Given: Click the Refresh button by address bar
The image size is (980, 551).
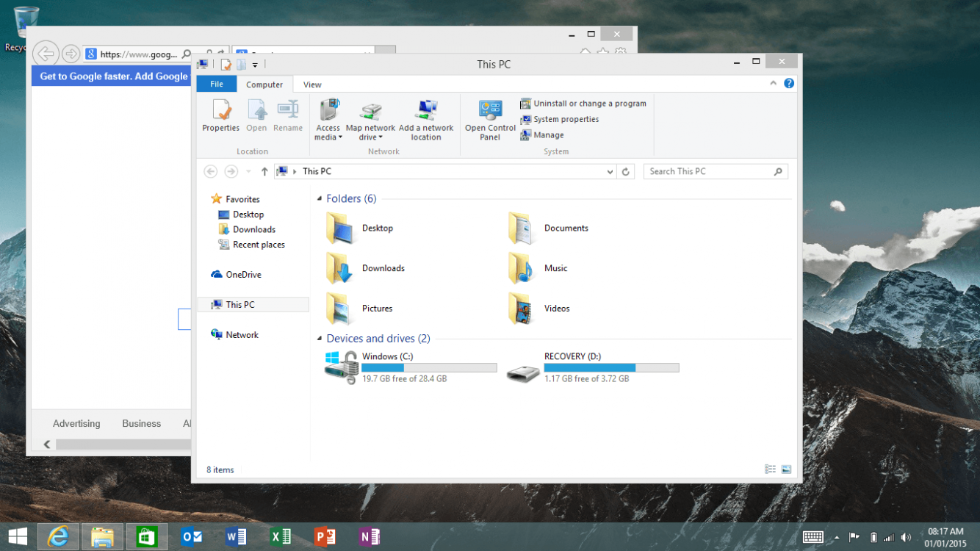Looking at the screenshot, I should point(626,172).
